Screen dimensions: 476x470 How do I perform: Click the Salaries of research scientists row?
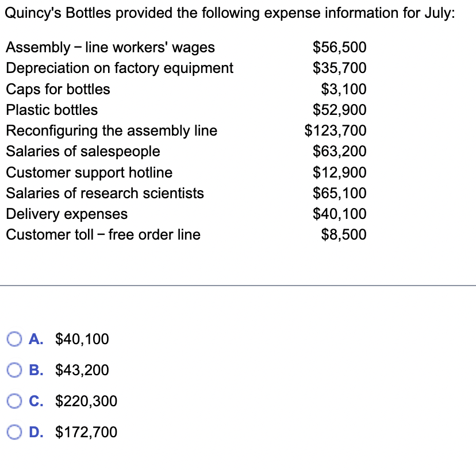186,193
